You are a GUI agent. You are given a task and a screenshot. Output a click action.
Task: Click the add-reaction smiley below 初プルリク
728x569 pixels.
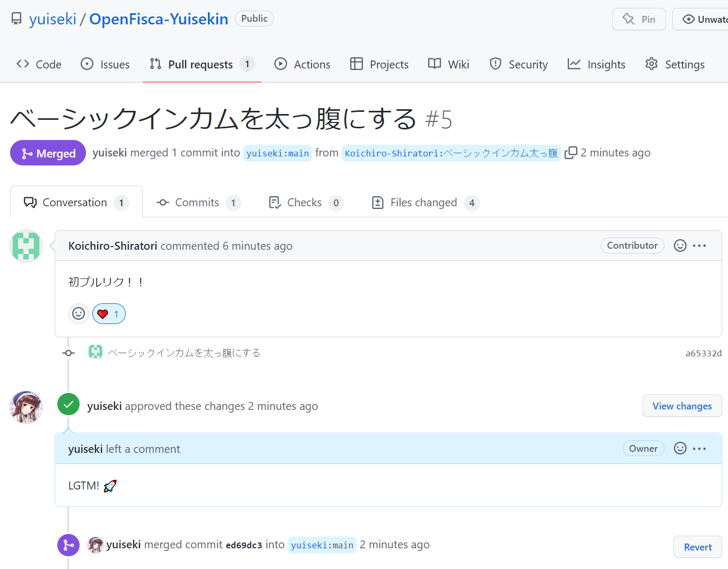click(79, 313)
